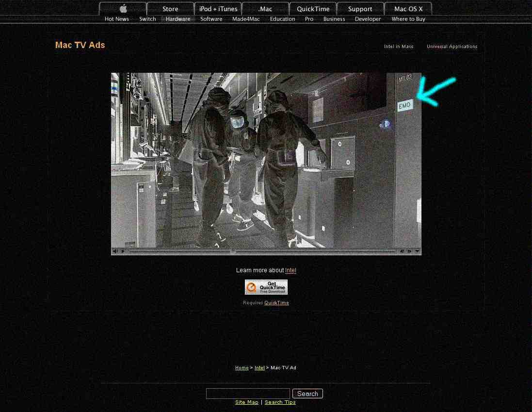Follow the Intel link under the video
The width and height of the screenshot is (532, 412).
click(290, 270)
